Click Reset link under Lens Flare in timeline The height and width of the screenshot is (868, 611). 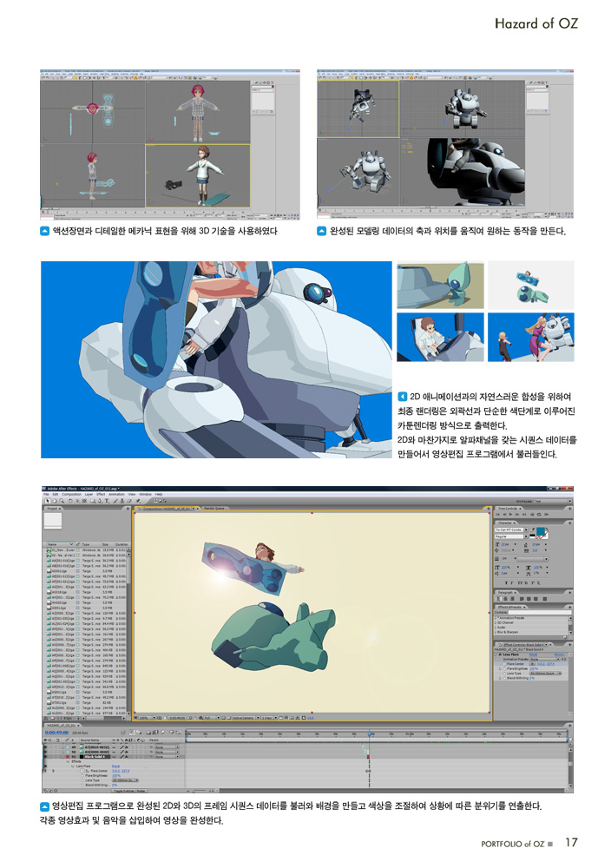115,766
